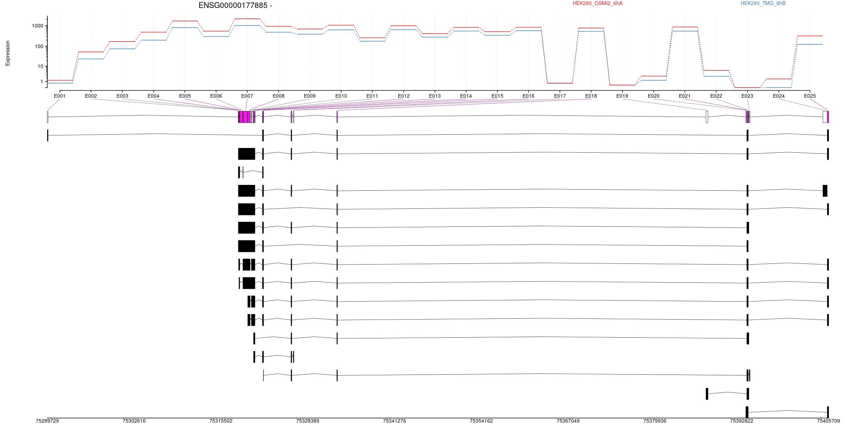Click genomic coordinate 75367049

(568, 421)
